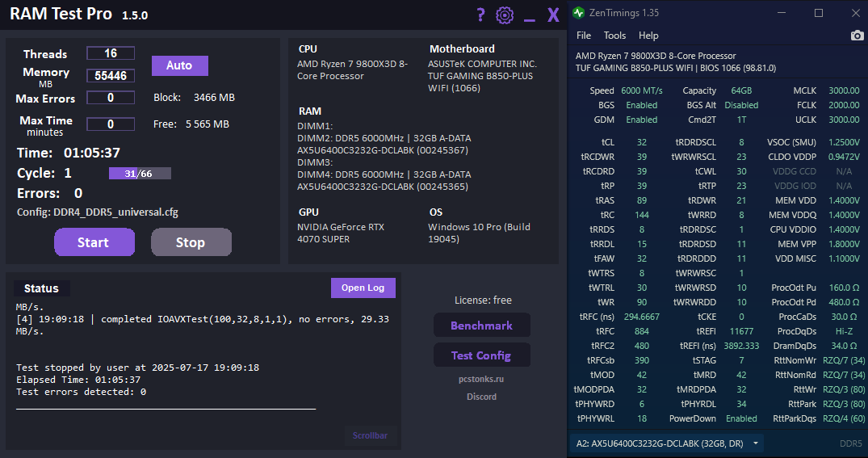Open ZenTimings Tools menu
Screen dimensions: 868x458
pos(614,36)
